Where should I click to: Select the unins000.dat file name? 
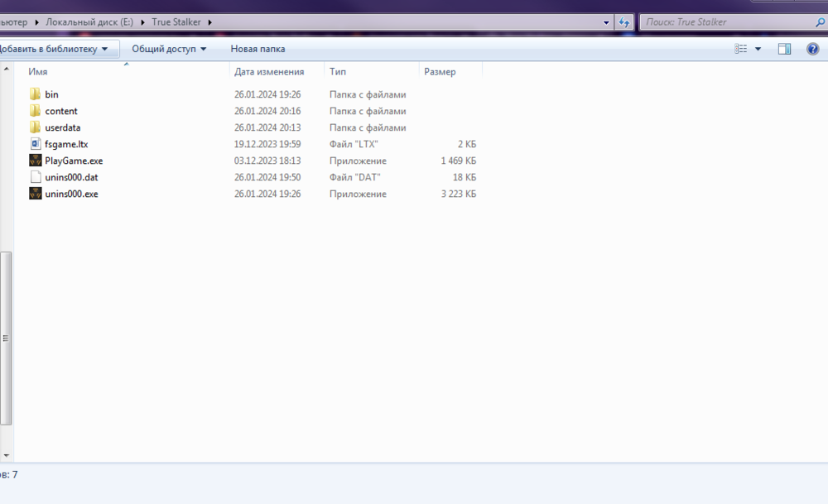[x=71, y=177]
